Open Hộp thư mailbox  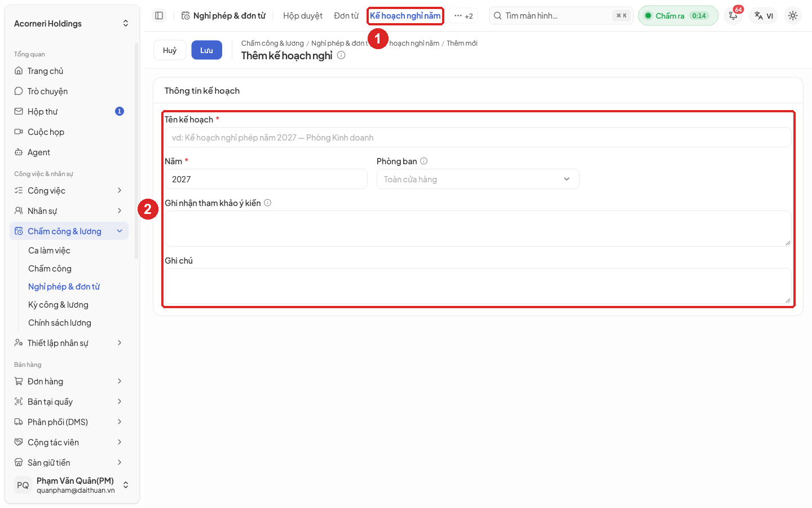click(x=69, y=112)
